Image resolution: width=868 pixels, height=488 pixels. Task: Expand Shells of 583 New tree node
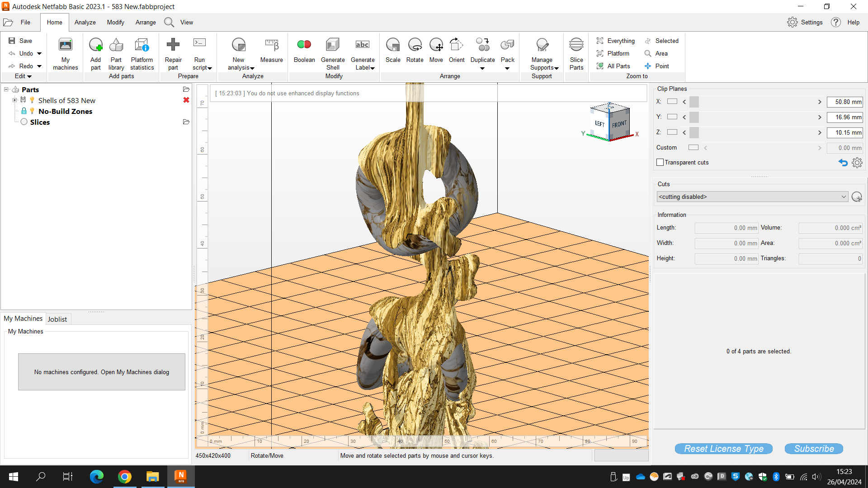(14, 100)
